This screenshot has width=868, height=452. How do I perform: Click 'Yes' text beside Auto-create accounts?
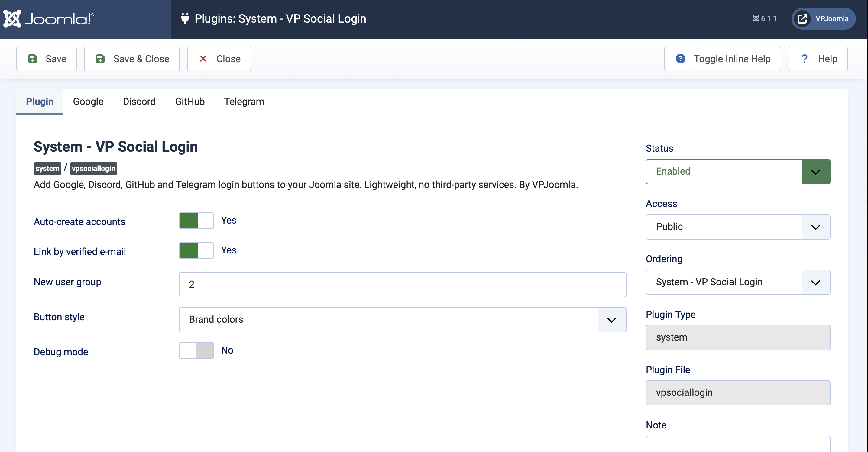228,220
